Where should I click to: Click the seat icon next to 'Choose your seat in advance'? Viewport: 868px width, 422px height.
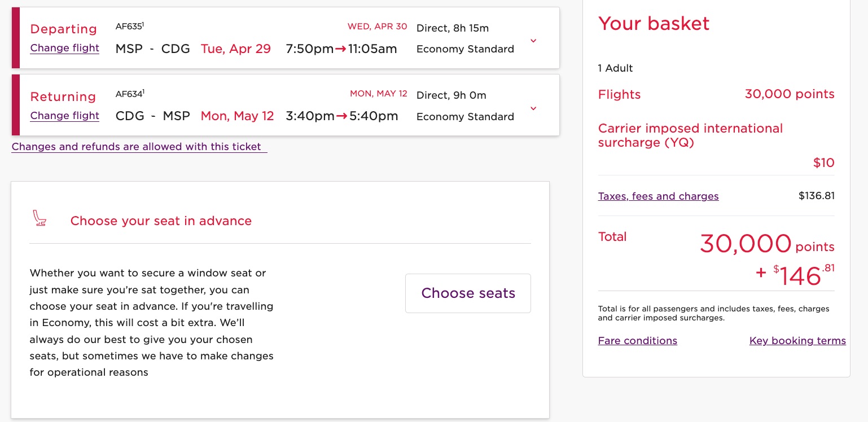[x=39, y=219]
